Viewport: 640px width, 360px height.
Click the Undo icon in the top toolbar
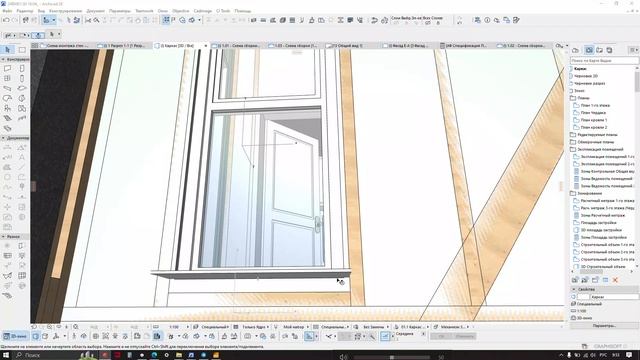[x=6, y=20]
